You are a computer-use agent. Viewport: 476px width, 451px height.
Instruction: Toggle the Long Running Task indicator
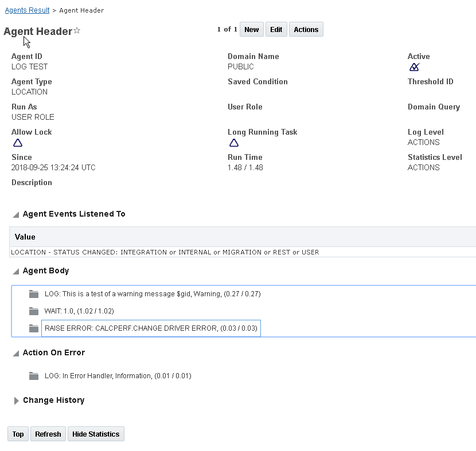click(x=234, y=143)
